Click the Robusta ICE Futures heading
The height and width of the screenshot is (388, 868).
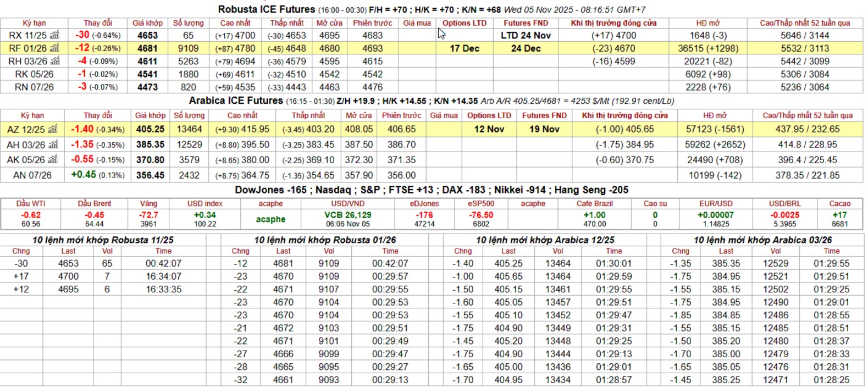(266, 9)
